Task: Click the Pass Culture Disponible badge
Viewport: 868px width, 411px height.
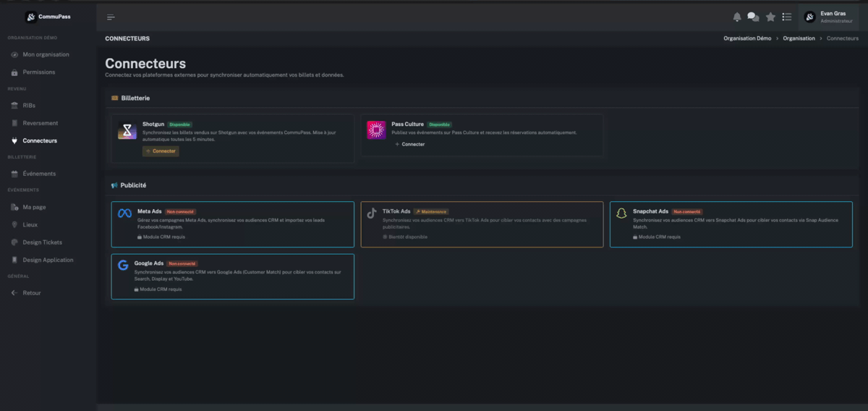Action: point(440,124)
